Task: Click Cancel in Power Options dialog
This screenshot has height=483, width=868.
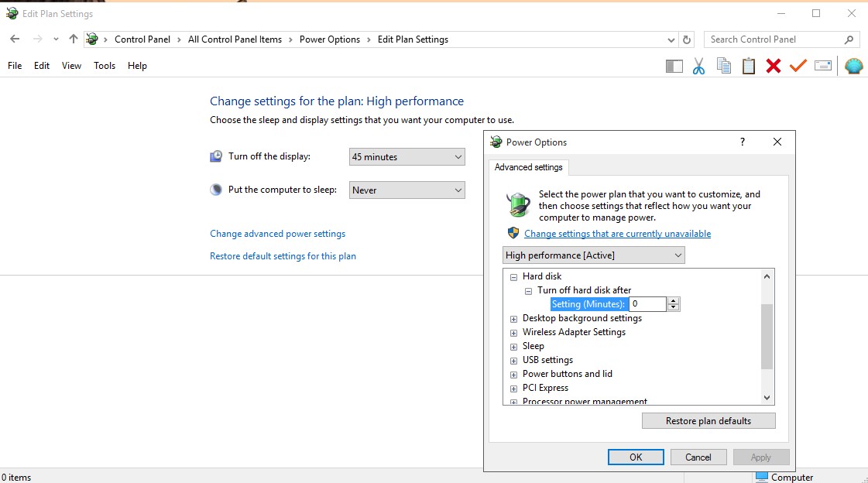Action: point(698,457)
